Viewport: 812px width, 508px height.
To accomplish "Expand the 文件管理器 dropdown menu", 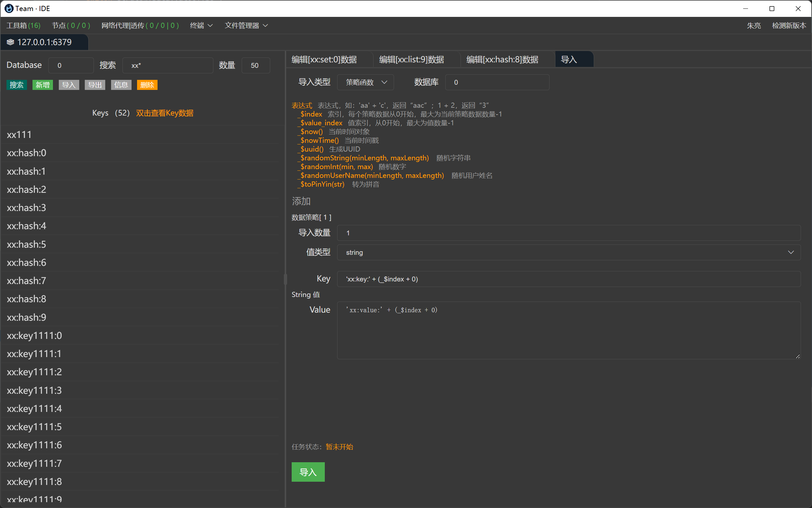I will click(x=246, y=26).
